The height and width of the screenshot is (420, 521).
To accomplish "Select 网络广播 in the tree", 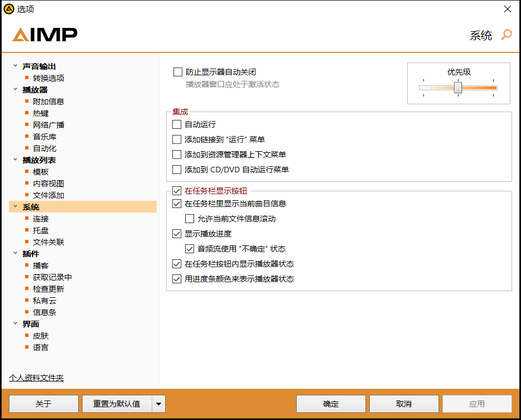I will [48, 125].
